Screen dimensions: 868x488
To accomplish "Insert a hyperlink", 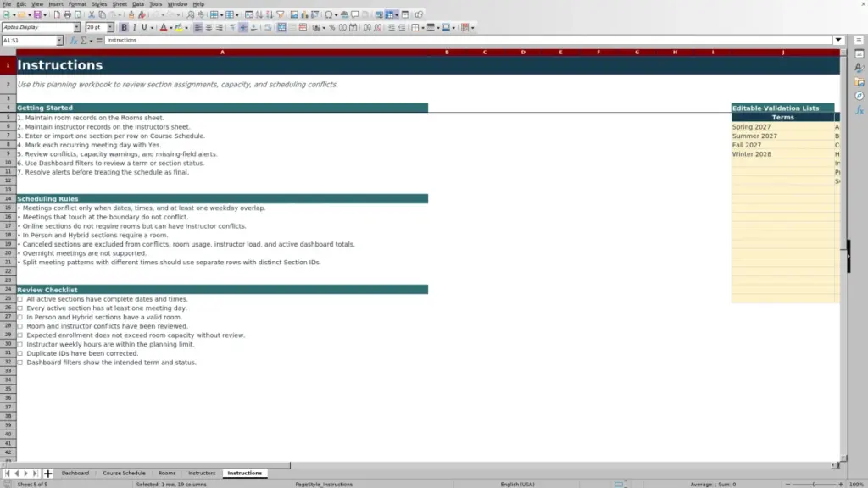I will tap(344, 15).
